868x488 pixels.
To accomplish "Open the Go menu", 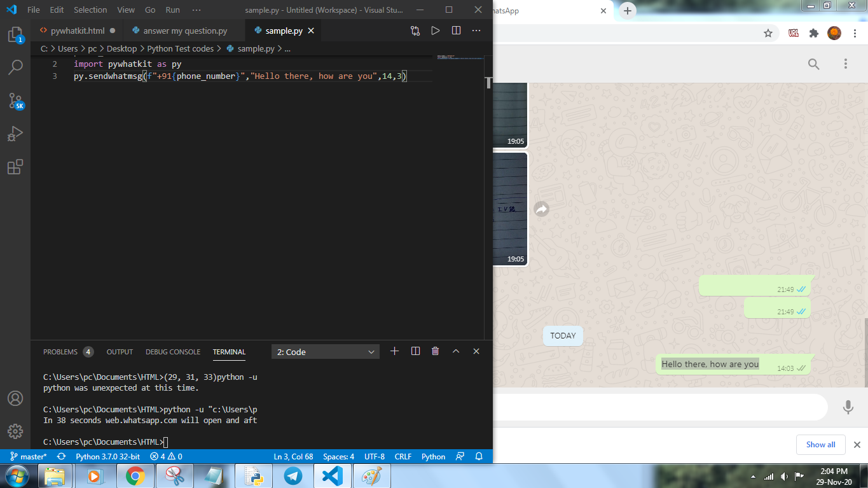I will coord(150,10).
